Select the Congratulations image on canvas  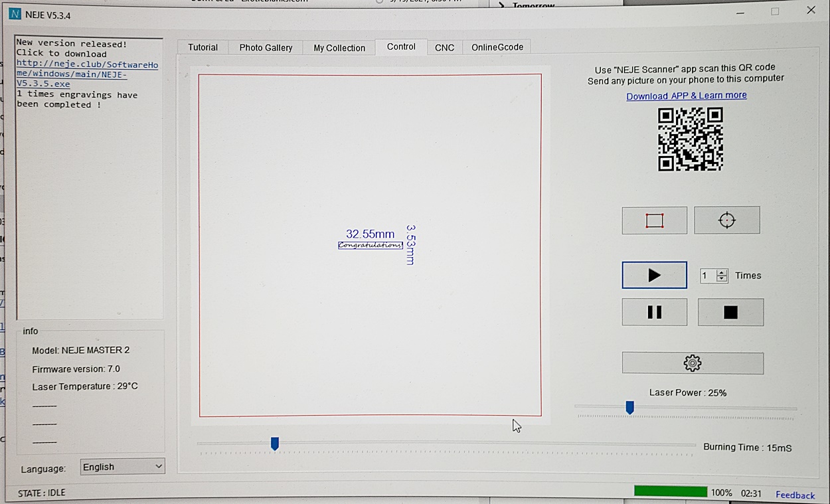pyautogui.click(x=370, y=245)
